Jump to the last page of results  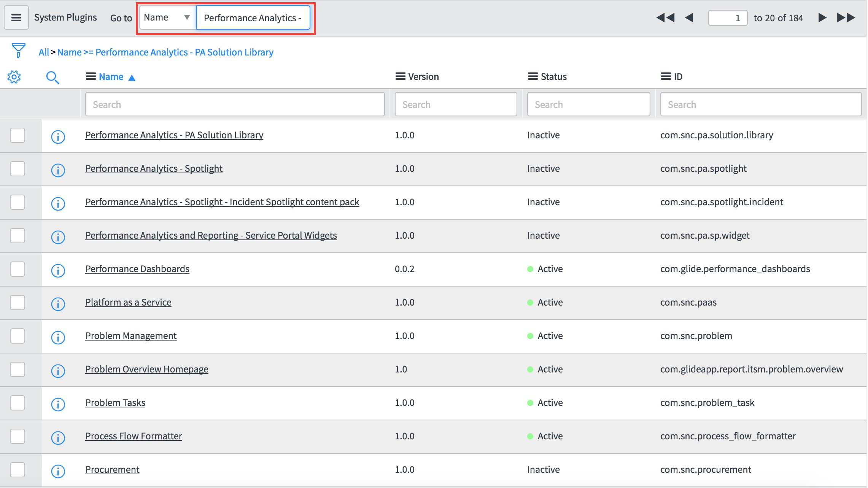pos(846,18)
